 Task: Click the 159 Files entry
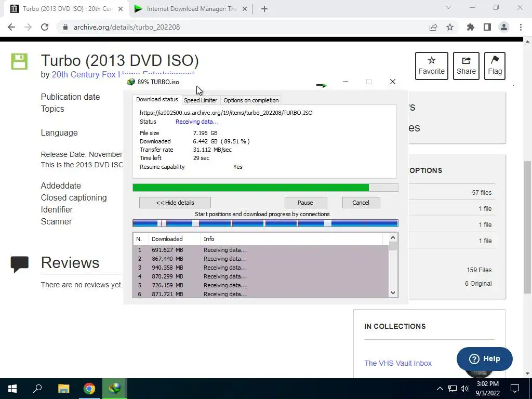[x=478, y=270]
